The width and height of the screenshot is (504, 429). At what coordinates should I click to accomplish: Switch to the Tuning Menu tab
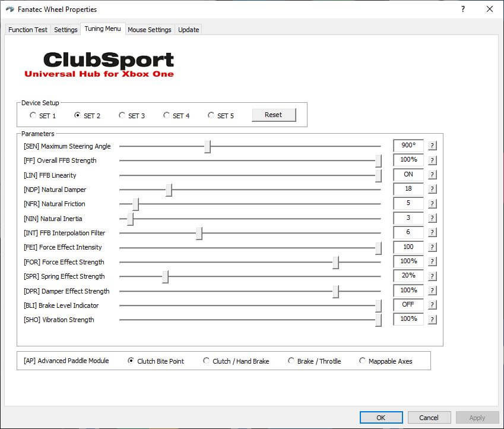103,29
